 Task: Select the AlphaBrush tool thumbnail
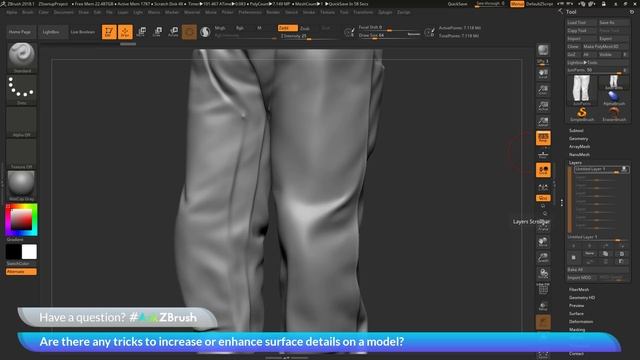click(613, 98)
